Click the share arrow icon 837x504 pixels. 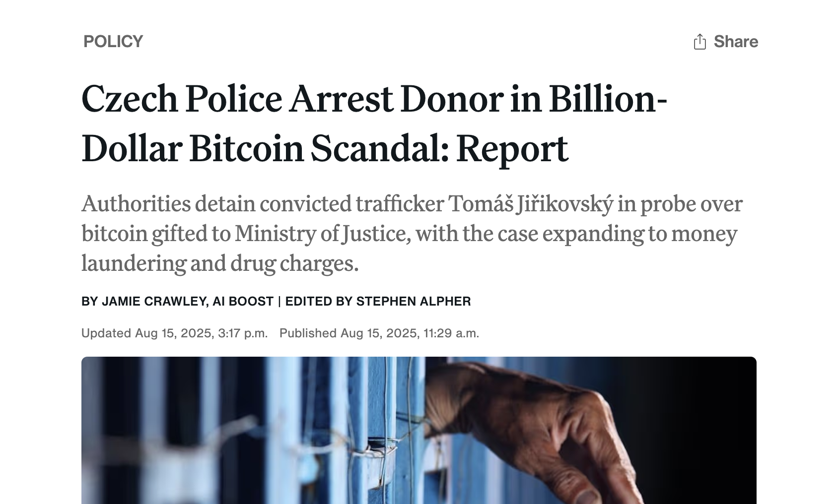tap(699, 42)
